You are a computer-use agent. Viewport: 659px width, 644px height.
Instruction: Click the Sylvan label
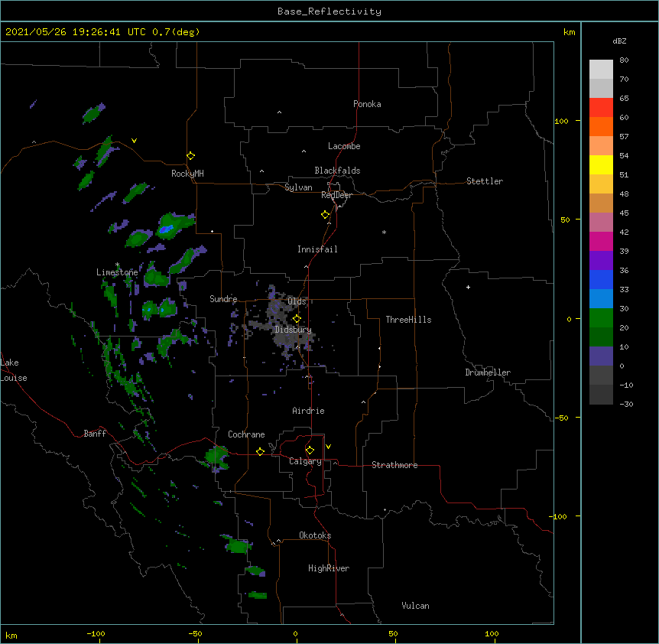click(298, 187)
